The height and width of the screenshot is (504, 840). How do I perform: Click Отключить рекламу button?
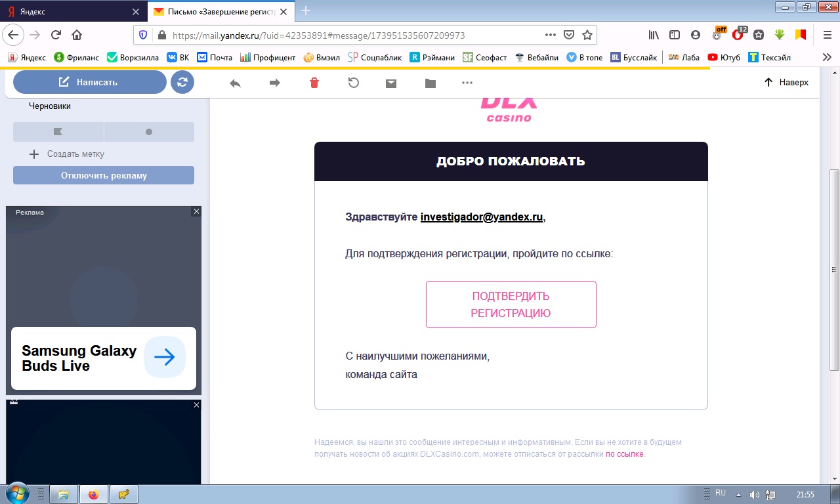104,175
